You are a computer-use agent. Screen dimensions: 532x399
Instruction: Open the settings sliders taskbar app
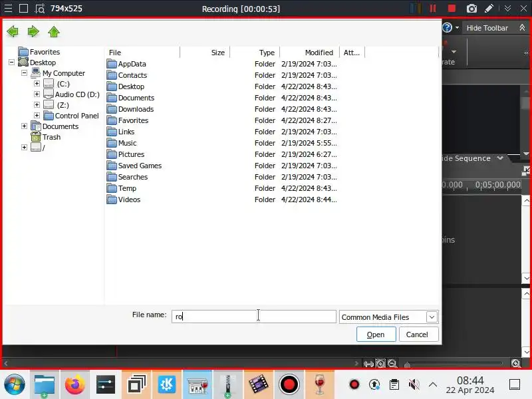106,385
